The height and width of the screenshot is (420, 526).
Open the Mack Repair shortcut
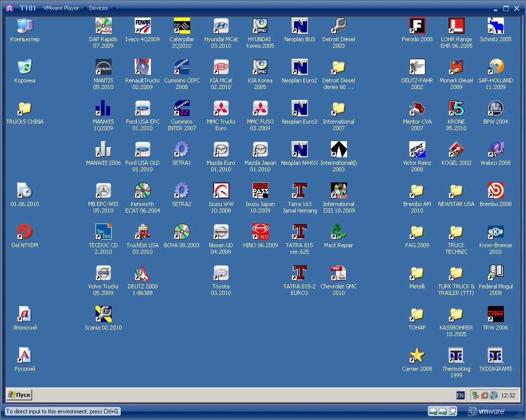tap(338, 232)
